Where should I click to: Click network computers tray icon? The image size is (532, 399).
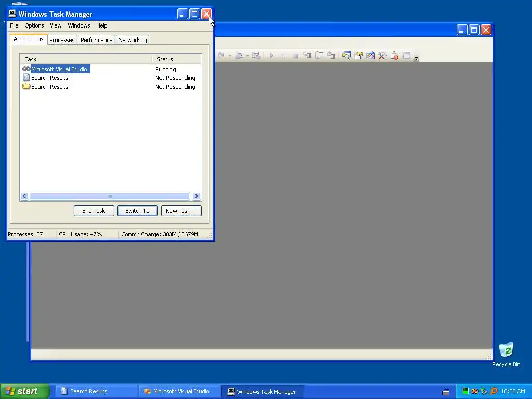(x=484, y=391)
